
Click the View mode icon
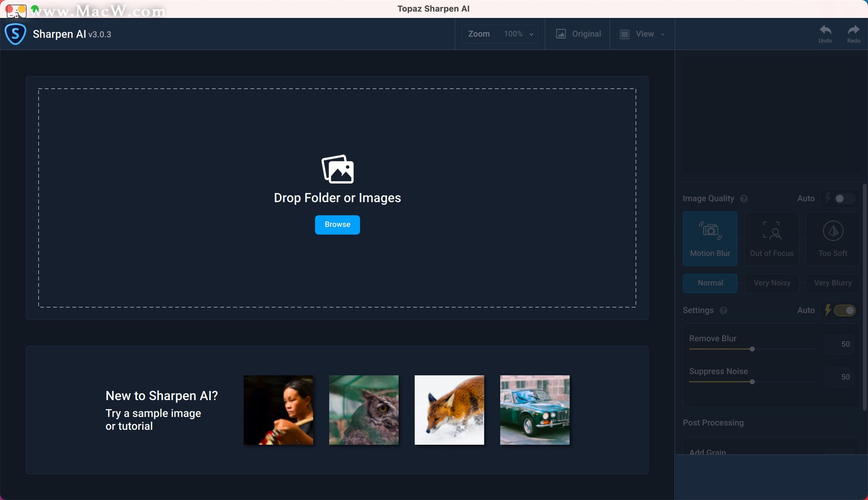[625, 33]
